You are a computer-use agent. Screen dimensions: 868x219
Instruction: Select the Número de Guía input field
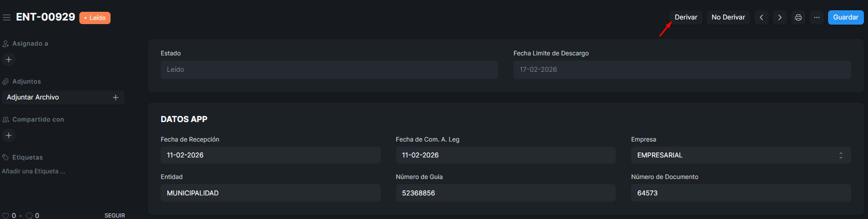(x=505, y=193)
